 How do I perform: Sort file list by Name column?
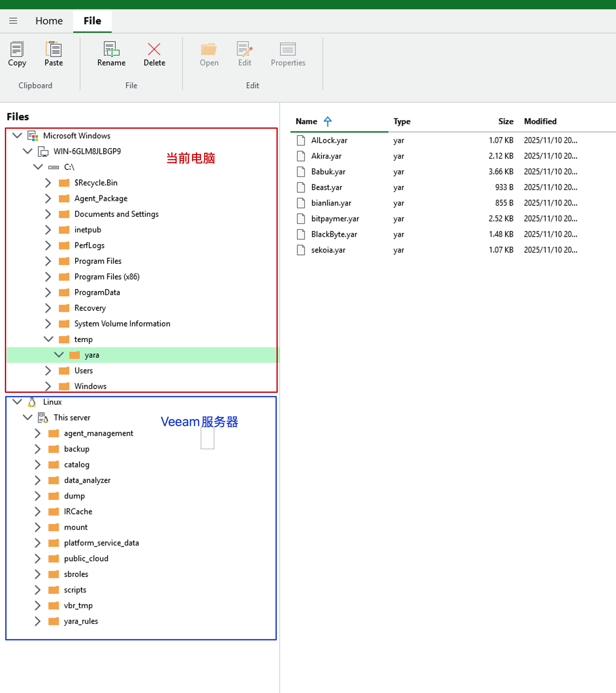pos(306,121)
